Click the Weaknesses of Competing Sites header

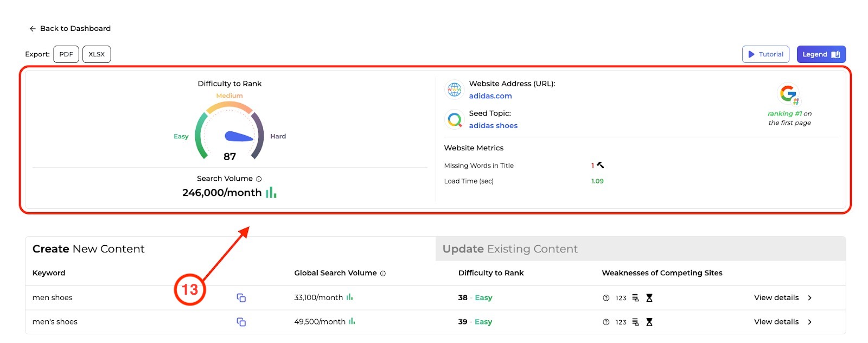click(x=662, y=273)
